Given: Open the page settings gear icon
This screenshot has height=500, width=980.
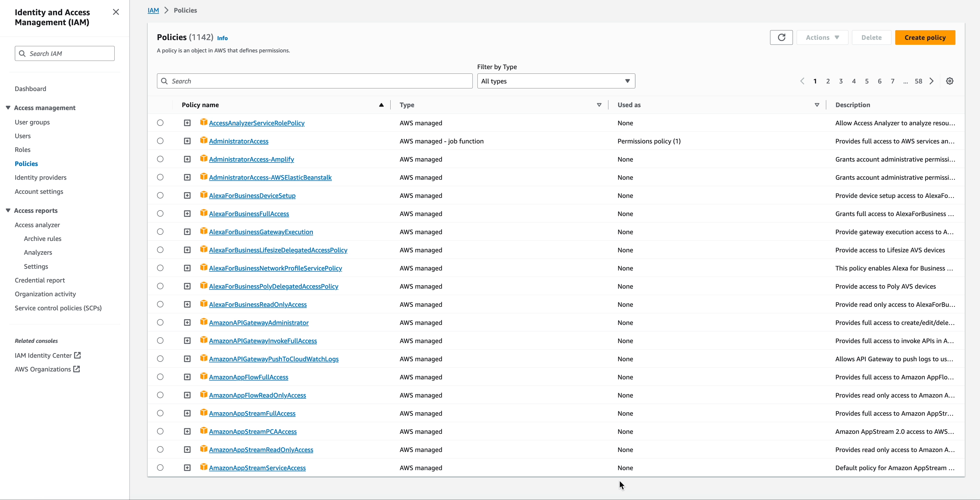Looking at the screenshot, I should click(x=950, y=81).
